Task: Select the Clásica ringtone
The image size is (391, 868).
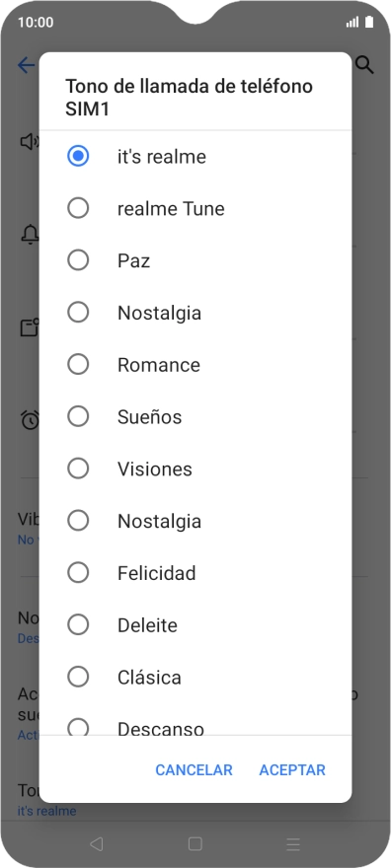Action: pos(195,677)
